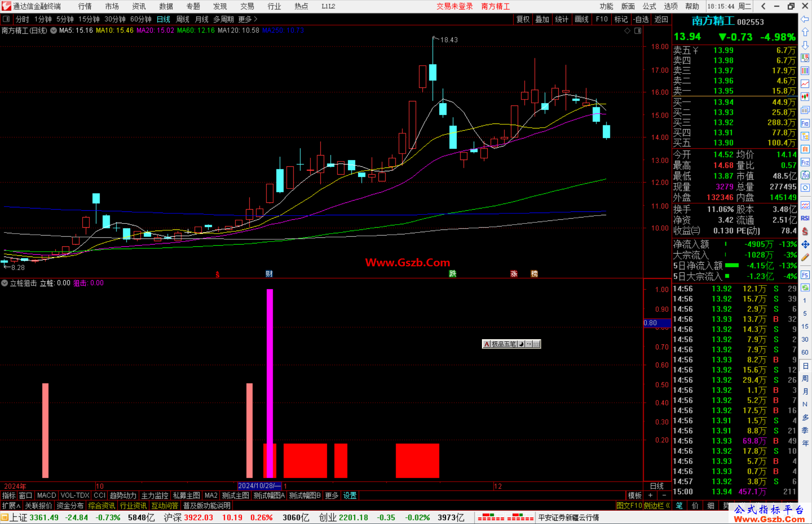Open the colored quote list grid icon
The width and height of the screenshot is (812, 524).
(805, 71)
